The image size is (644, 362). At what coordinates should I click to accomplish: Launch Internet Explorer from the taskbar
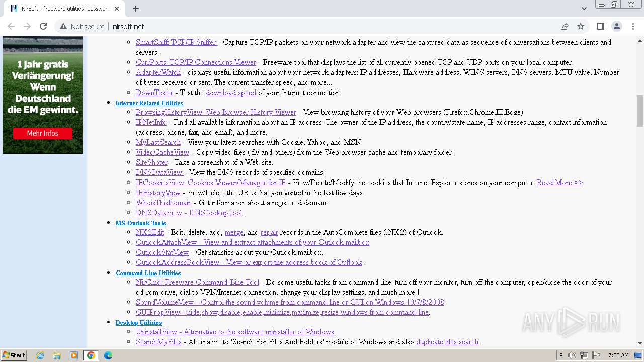40,355
